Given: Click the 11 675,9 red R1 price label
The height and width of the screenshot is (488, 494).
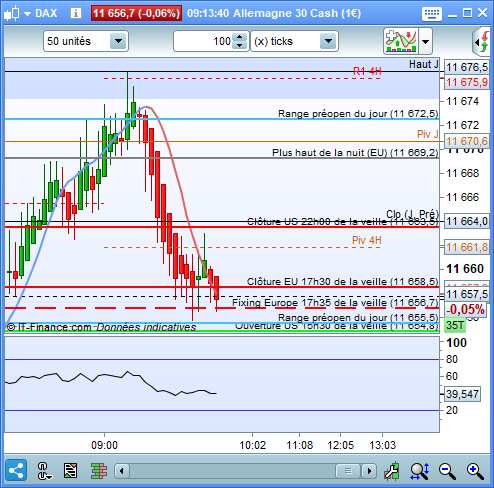Looking at the screenshot, I should 467,82.
